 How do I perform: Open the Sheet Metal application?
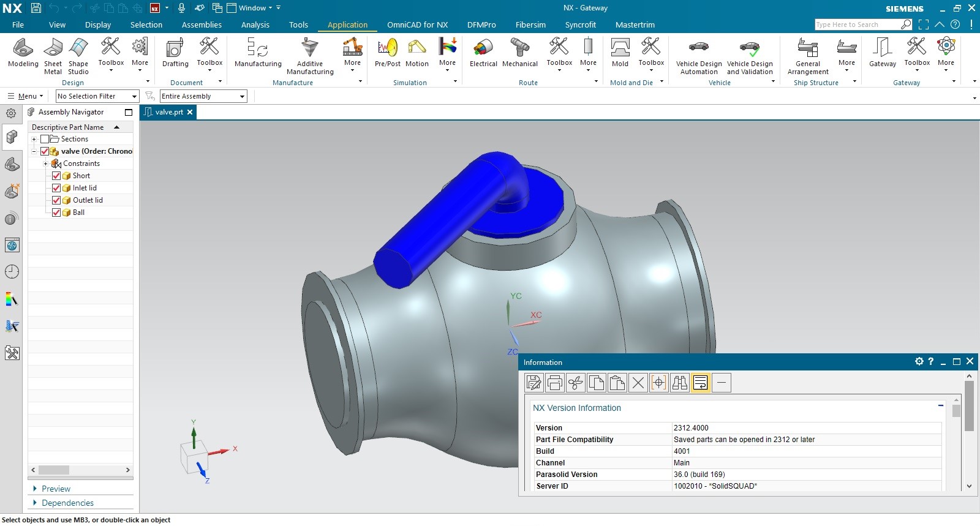[x=53, y=56]
